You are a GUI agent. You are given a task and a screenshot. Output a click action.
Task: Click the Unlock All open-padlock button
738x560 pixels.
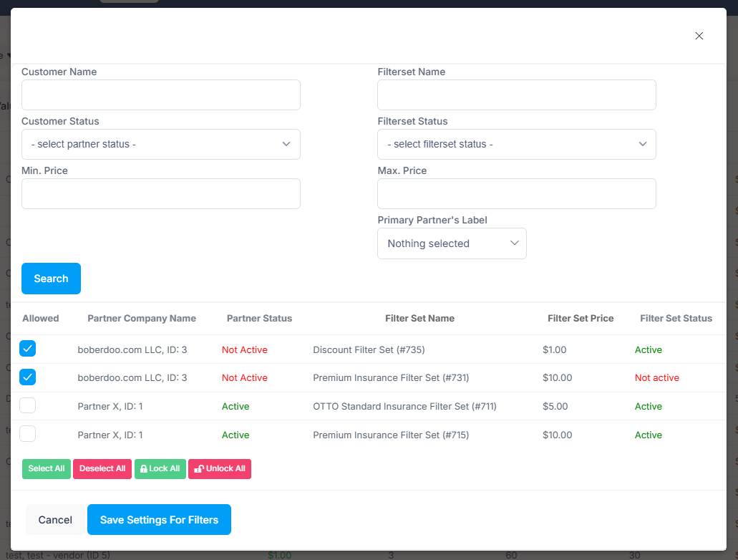[220, 469]
